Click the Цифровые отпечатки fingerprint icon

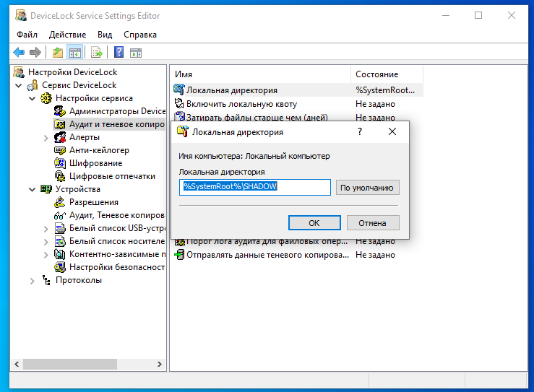pyautogui.click(x=60, y=176)
